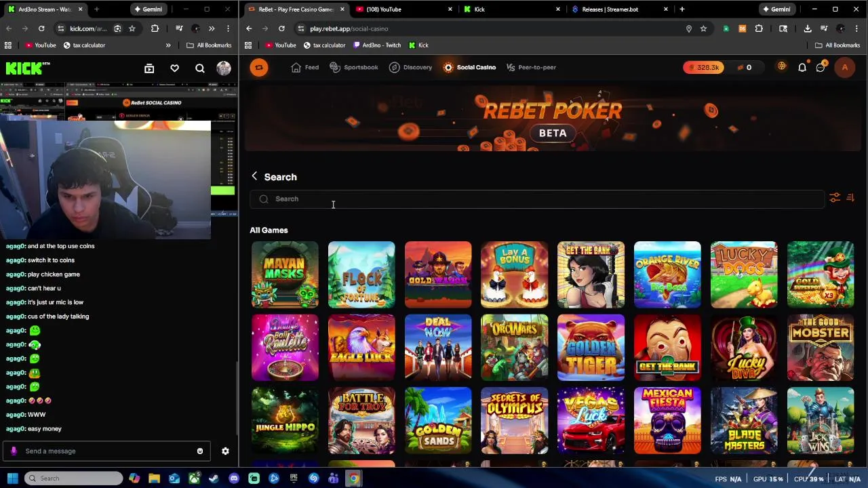Open extensions puzzle icon in ReBet window
The width and height of the screenshot is (868, 488).
[x=759, y=28]
